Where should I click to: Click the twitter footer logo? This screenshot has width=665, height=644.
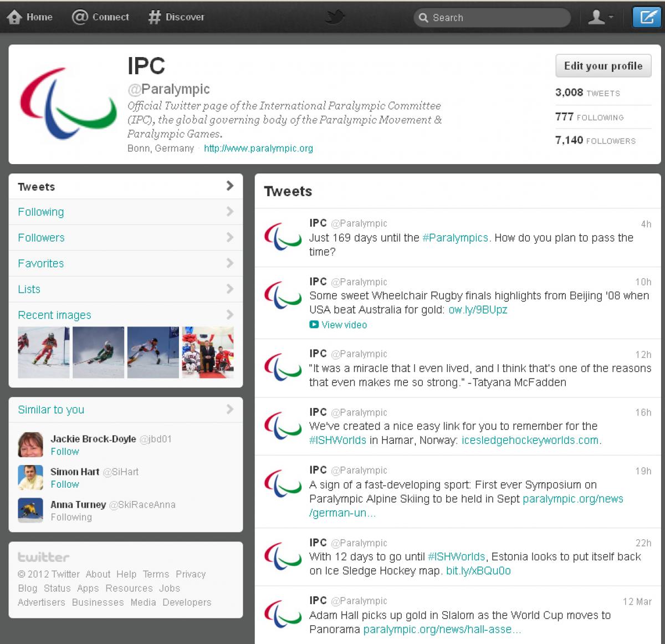point(44,557)
